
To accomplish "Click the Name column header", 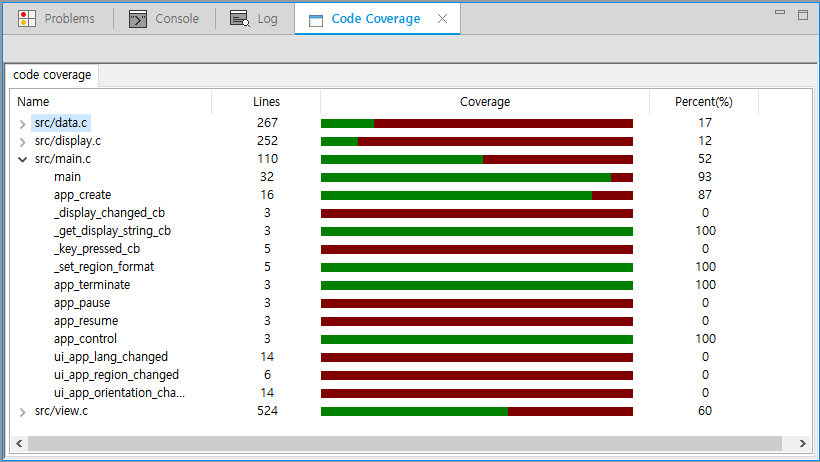I will coord(34,102).
